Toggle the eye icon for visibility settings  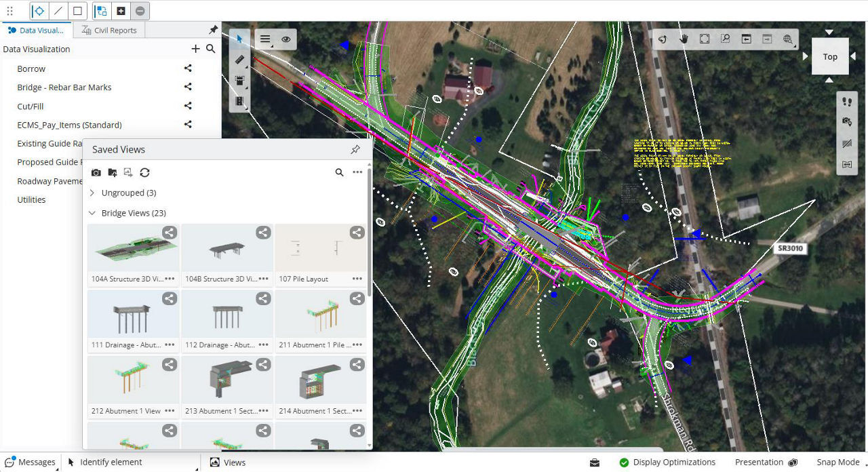pyautogui.click(x=285, y=39)
